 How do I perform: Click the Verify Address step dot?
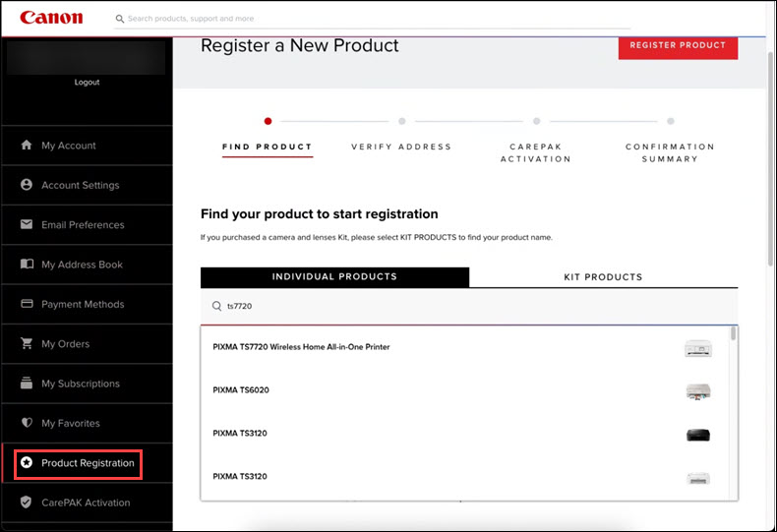(402, 121)
